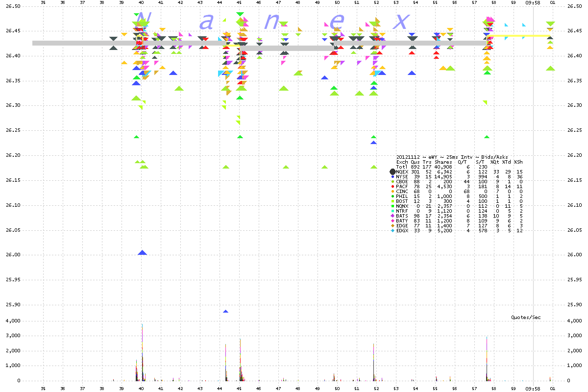Click the '09:58' time label on the bottom axis
The height and width of the screenshot is (392, 588).
[533, 388]
